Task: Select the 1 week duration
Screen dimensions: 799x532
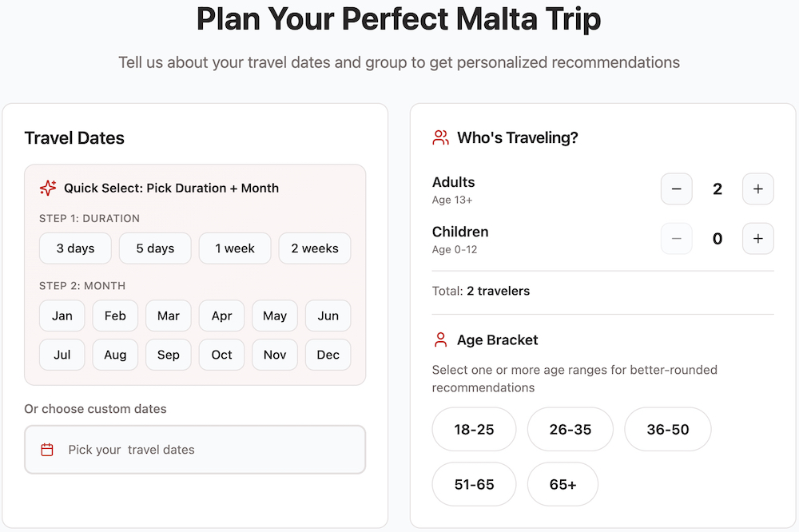Action: (235, 248)
